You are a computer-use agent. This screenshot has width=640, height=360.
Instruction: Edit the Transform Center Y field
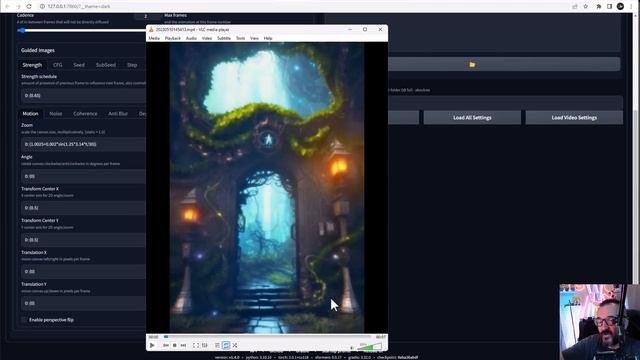click(x=83, y=240)
